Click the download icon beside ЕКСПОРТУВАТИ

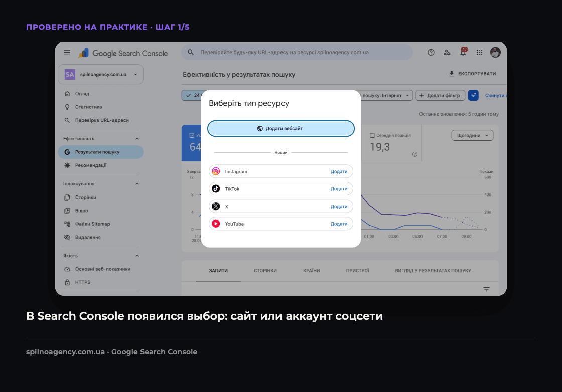pyautogui.click(x=451, y=73)
